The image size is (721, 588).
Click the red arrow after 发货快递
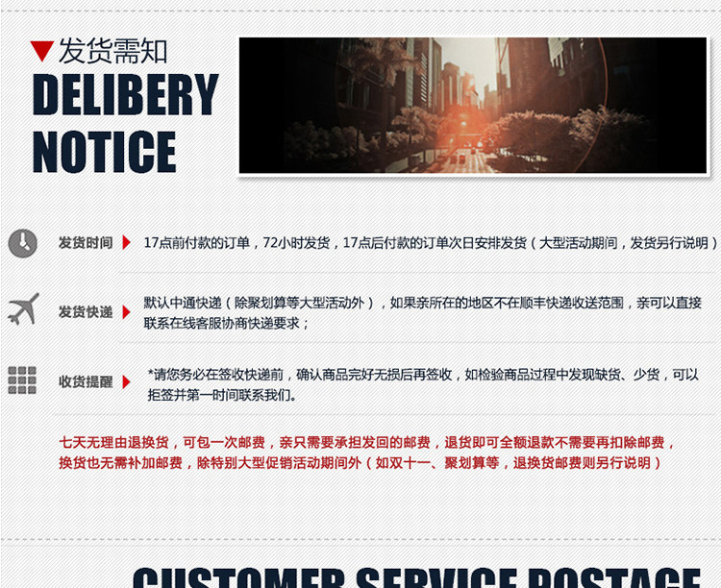point(126,312)
